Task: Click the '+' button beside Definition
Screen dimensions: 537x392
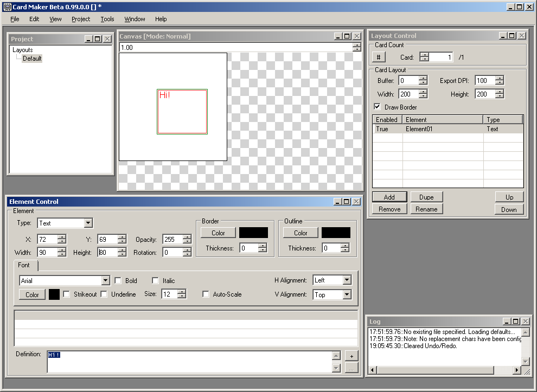Action: pyautogui.click(x=351, y=356)
